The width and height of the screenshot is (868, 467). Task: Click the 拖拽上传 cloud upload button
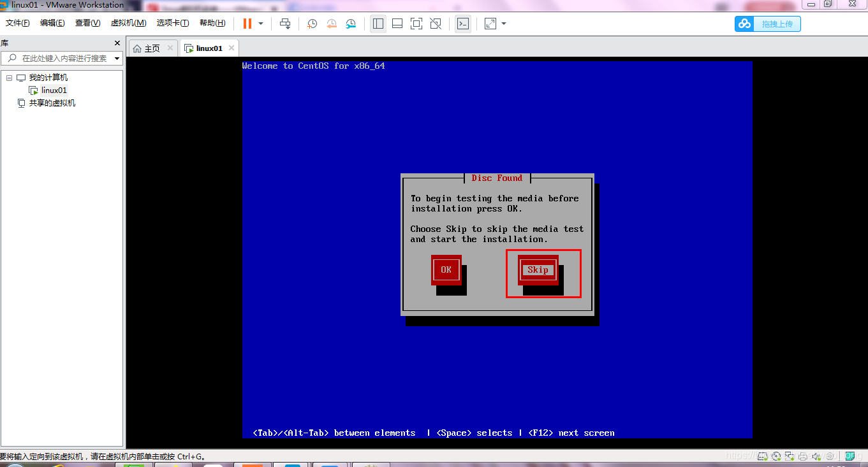[x=768, y=24]
